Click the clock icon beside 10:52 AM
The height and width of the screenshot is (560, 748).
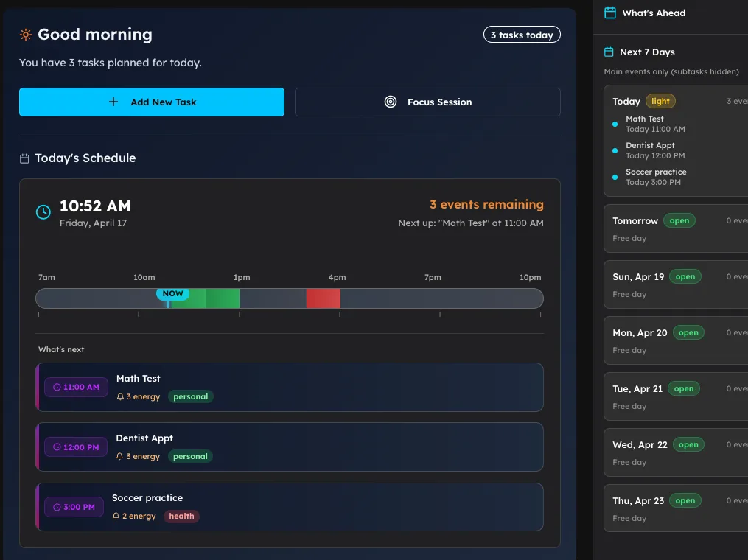point(43,211)
